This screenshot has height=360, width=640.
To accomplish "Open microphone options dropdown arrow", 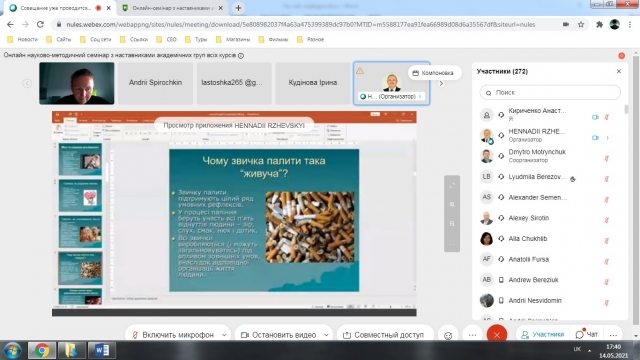I will (x=224, y=335).
